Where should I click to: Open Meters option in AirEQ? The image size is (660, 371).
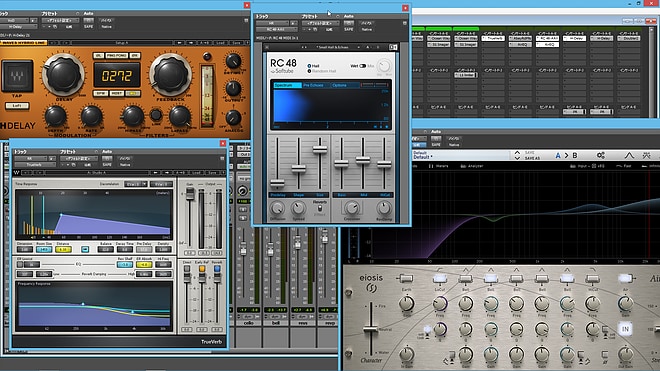(x=439, y=166)
